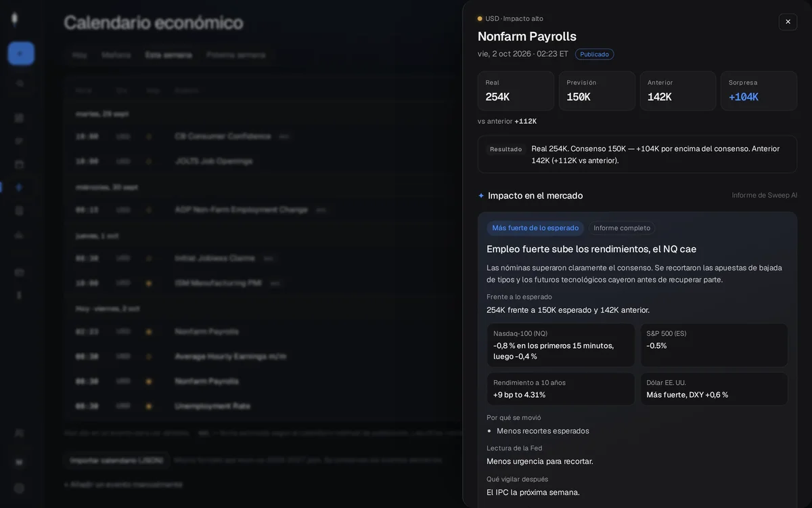Click the sparkle icon beside Impacto en el mercado

point(481,196)
